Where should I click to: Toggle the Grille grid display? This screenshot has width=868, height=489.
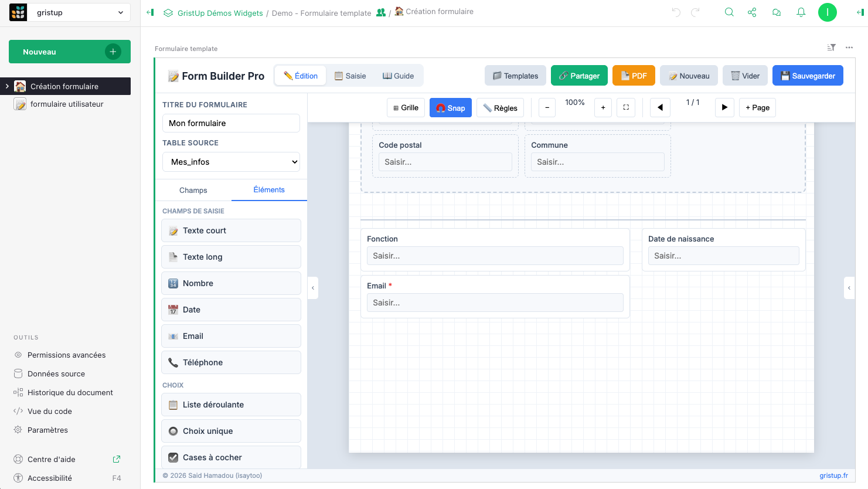(x=406, y=107)
